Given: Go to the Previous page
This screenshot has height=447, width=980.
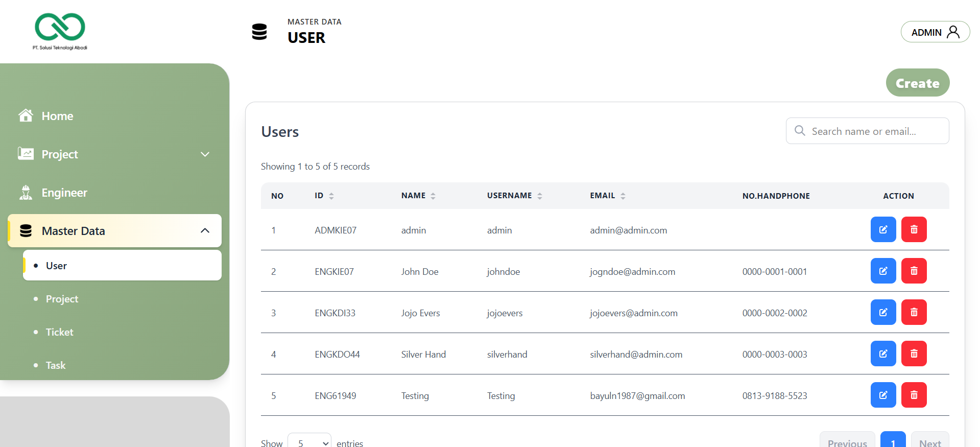Looking at the screenshot, I should click(x=847, y=440).
